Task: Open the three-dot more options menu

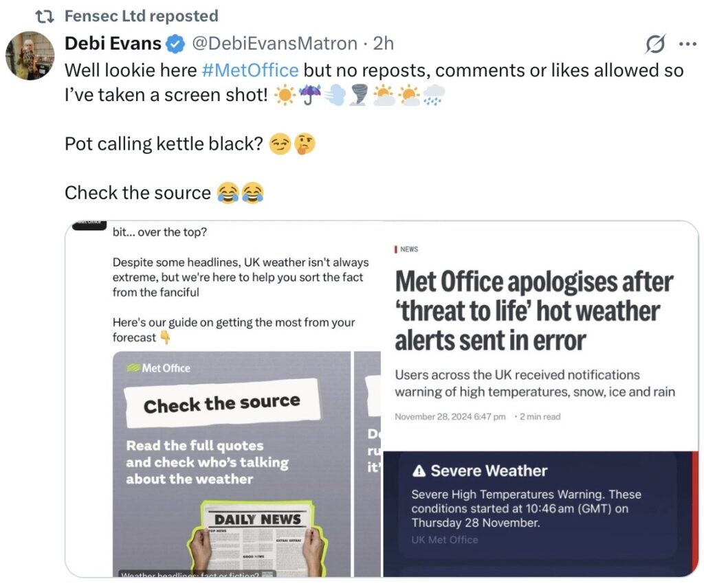Action: 687,44
